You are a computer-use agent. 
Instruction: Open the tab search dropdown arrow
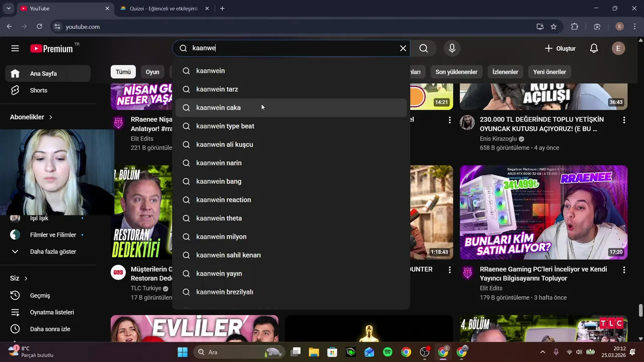pos(9,9)
